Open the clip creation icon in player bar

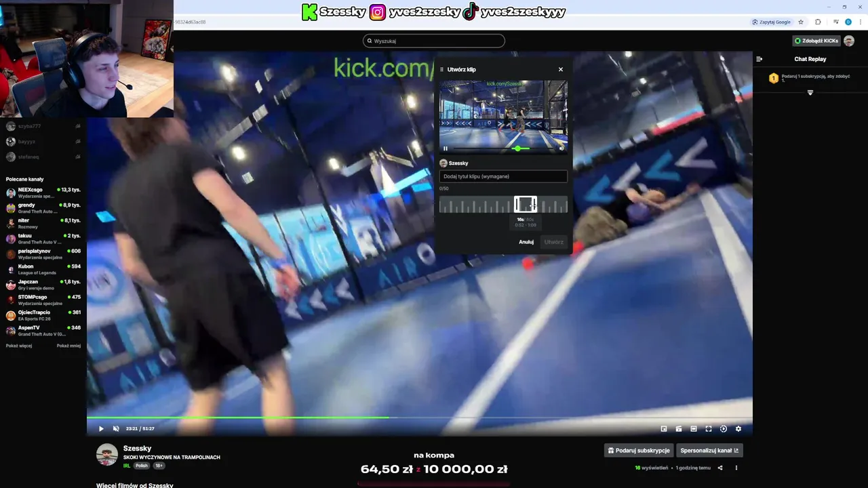679,428
